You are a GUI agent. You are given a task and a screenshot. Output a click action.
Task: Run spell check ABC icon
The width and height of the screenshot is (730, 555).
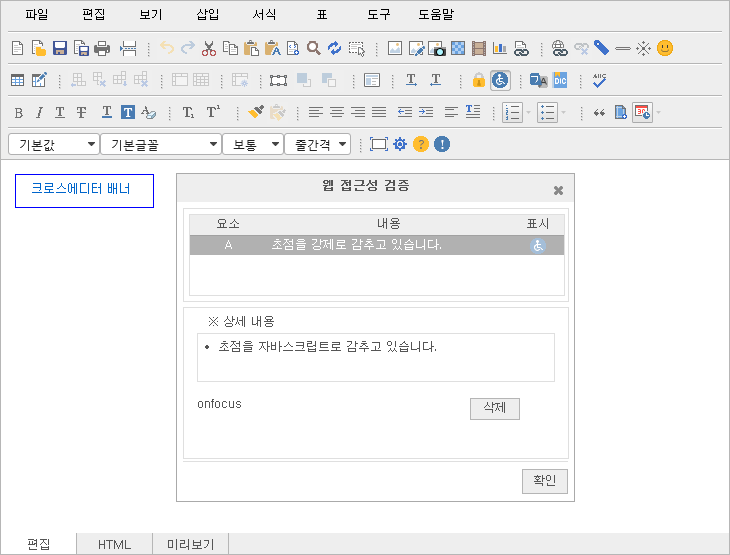[x=599, y=80]
